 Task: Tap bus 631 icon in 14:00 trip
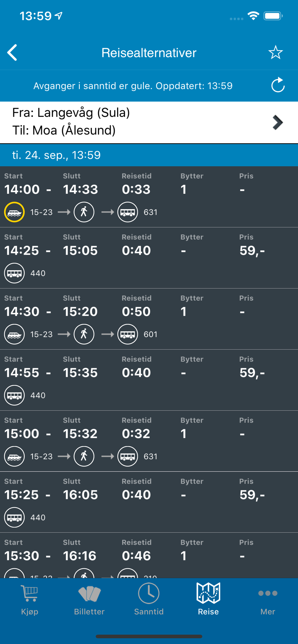pyautogui.click(x=128, y=212)
